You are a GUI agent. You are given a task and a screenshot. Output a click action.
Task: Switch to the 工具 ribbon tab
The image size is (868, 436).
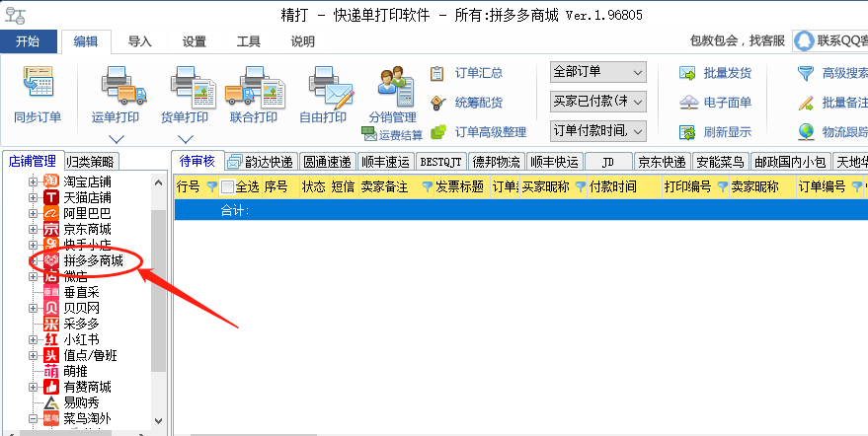[249, 41]
